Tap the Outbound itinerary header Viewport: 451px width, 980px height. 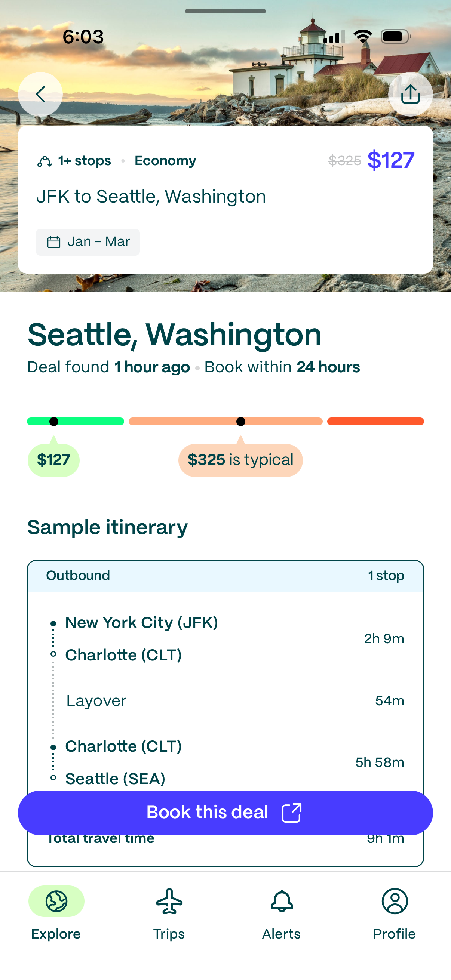coord(225,576)
